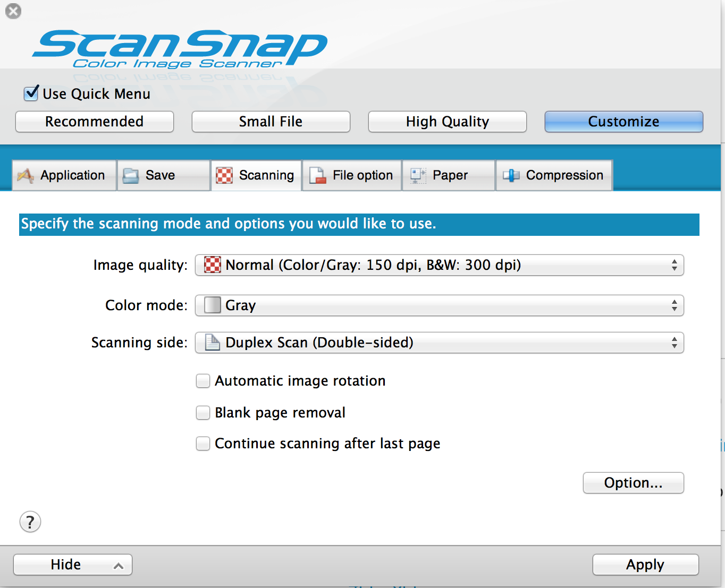Choose the Recommended profile button
Image resolution: width=725 pixels, height=588 pixels.
pos(95,122)
